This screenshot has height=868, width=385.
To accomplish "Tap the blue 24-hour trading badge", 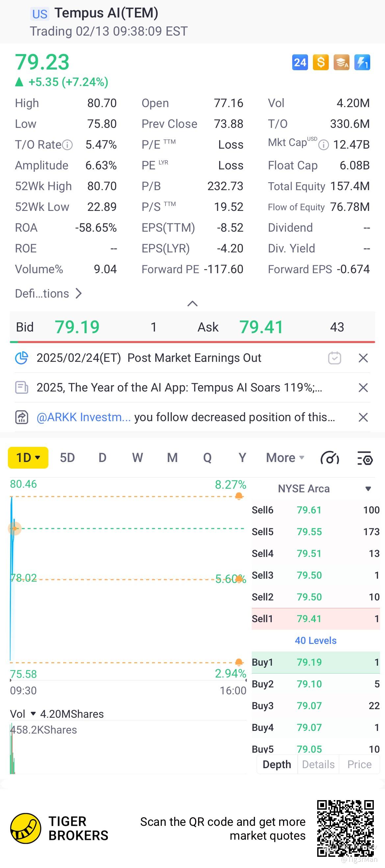I will [300, 62].
